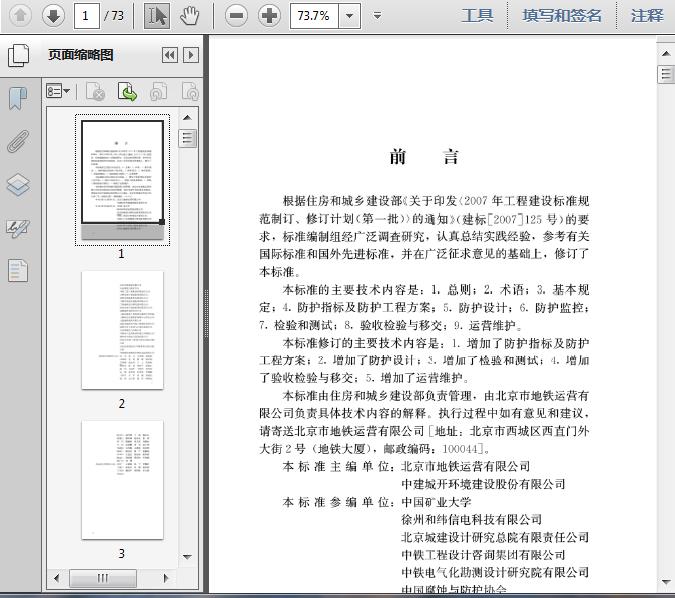Open thumbnail panel options menu

click(x=58, y=92)
